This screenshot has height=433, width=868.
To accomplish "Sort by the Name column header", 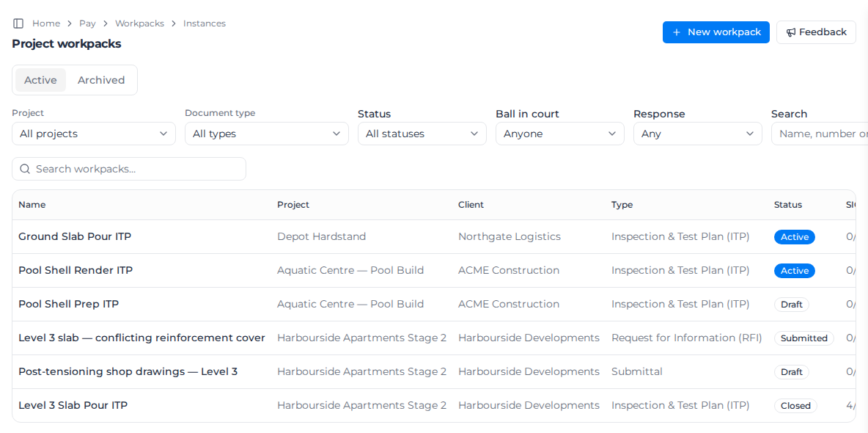I will [32, 205].
